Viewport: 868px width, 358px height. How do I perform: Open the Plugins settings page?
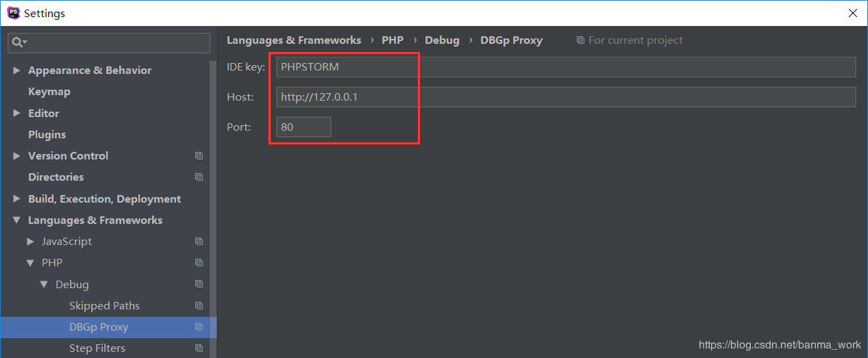(47, 135)
